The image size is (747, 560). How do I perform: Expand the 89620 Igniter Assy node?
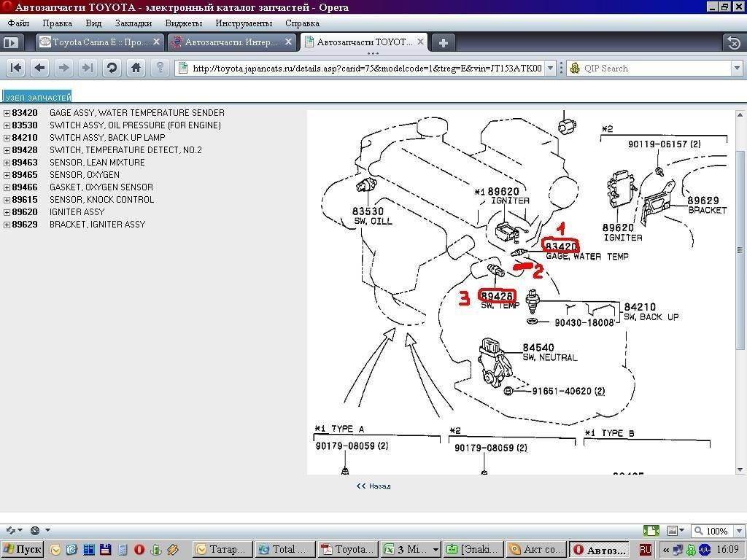7,212
